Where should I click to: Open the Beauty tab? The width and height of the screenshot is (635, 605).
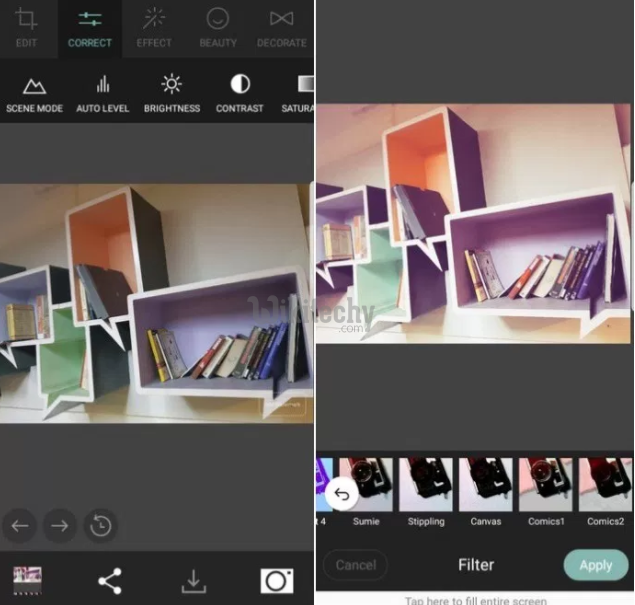click(218, 27)
